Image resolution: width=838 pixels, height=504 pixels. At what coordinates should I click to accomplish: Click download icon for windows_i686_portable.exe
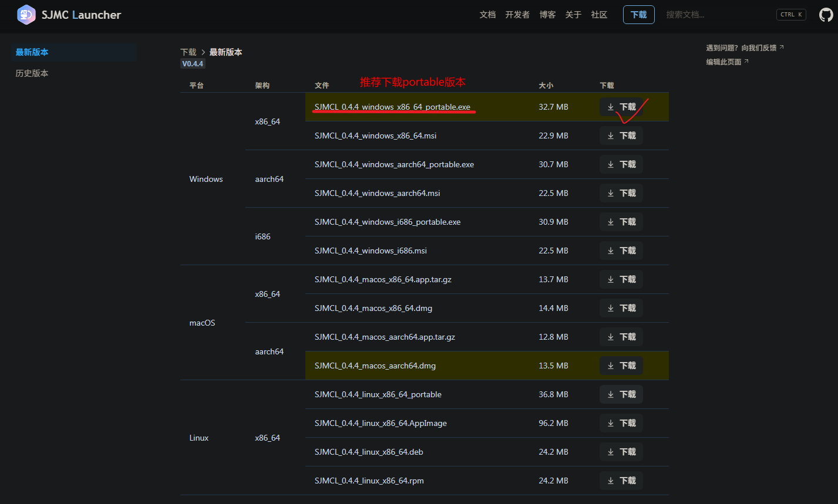pos(611,222)
